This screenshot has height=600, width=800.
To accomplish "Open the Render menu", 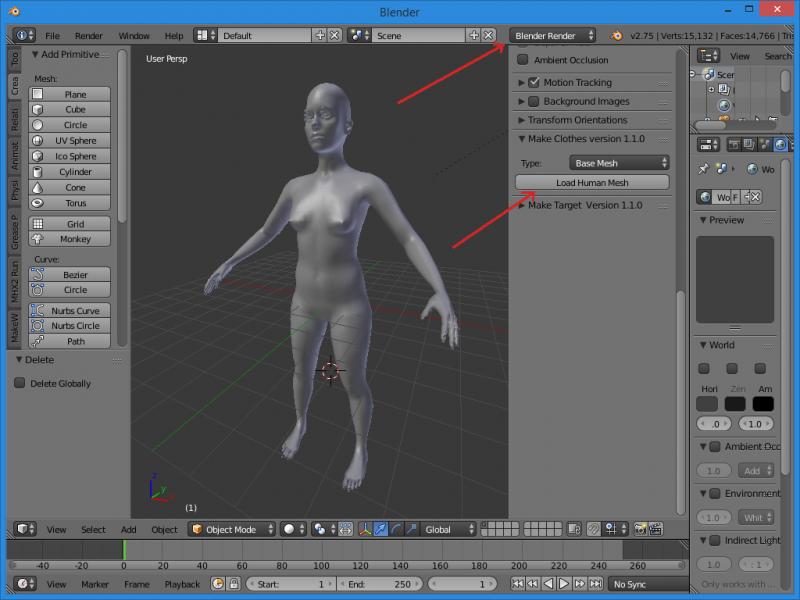I will (x=89, y=36).
